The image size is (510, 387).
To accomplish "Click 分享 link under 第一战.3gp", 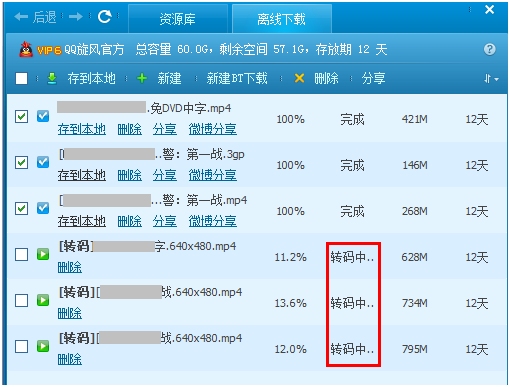I will point(165,175).
